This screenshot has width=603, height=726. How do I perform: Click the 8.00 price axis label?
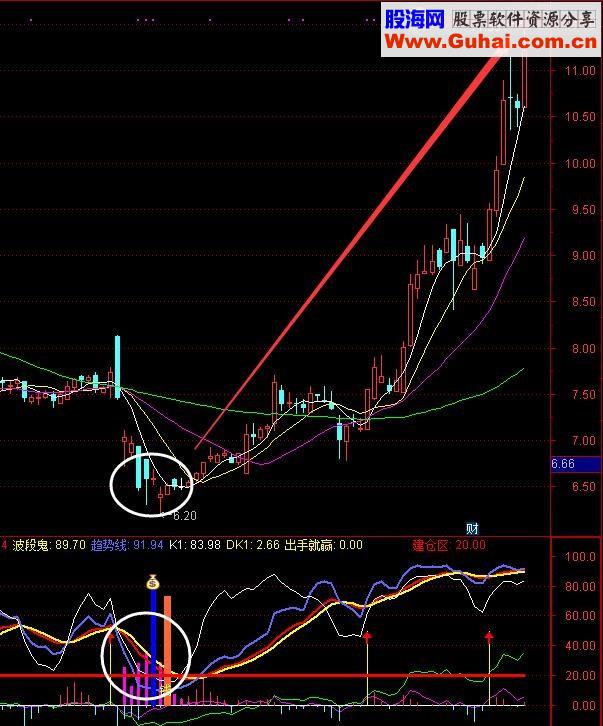pos(583,349)
